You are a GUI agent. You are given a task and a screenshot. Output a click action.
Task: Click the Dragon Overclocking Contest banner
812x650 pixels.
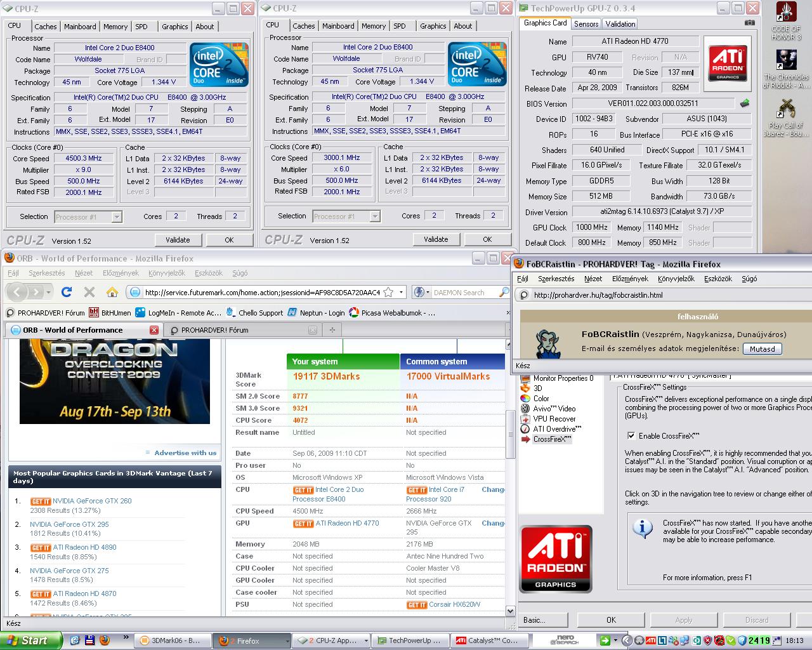click(x=115, y=381)
